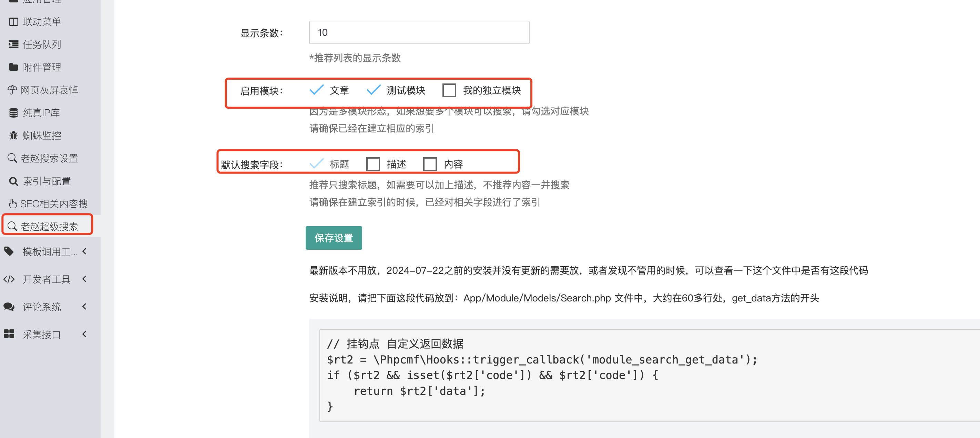Click the 文章 checkbox label
980x438 pixels.
[339, 91]
